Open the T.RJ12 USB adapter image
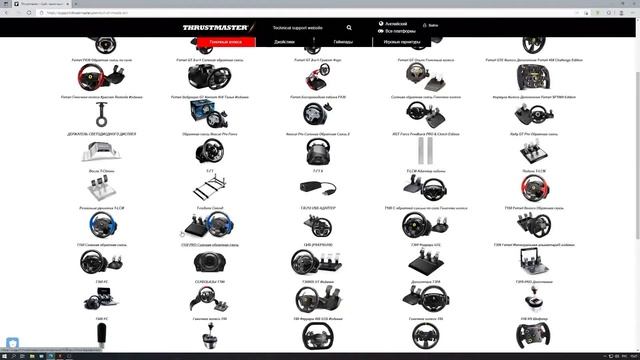640x360 pixels. point(318,188)
